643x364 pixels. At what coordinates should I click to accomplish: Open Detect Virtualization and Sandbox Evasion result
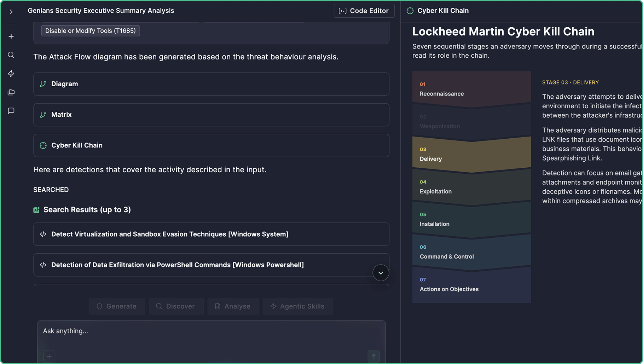(211, 234)
